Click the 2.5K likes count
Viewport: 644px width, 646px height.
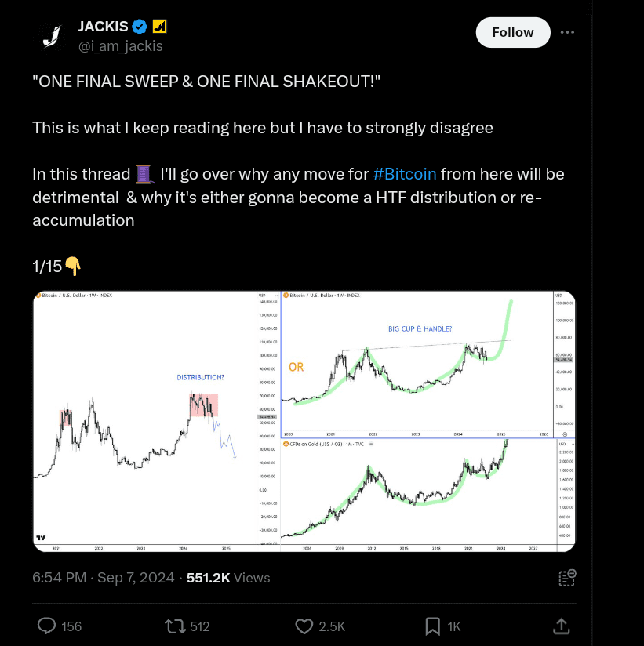click(x=332, y=626)
